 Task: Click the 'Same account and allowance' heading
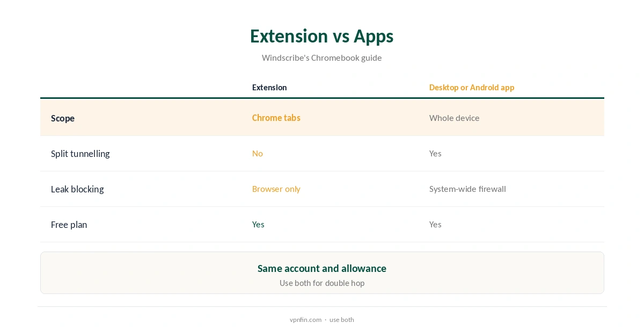pos(322,268)
